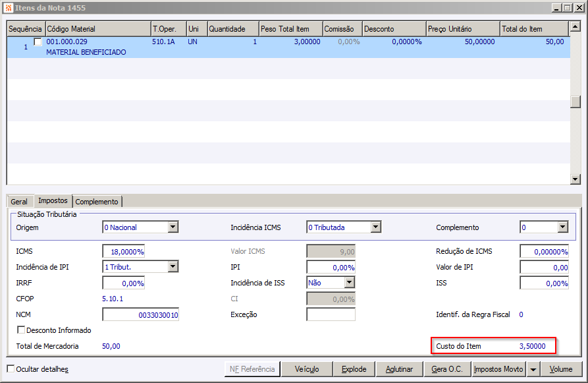Screen dimensions: 588x383
Task: Click the Preço Unitário column header
Action: click(x=463, y=29)
